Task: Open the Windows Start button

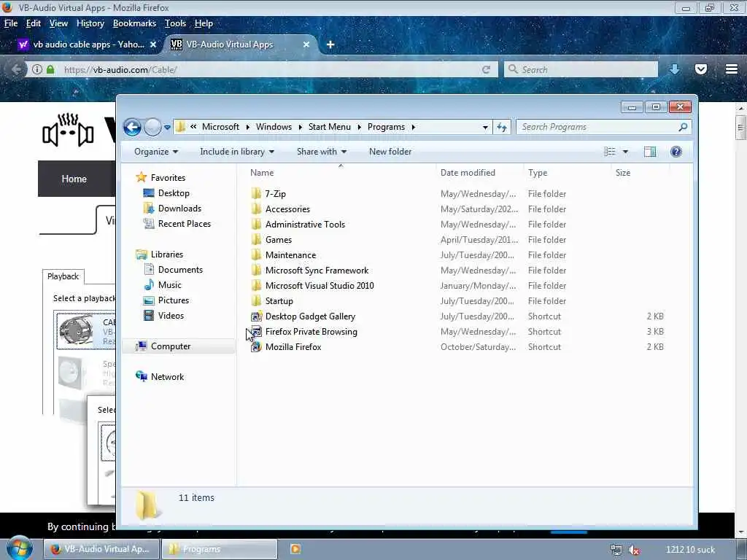Action: click(18, 548)
